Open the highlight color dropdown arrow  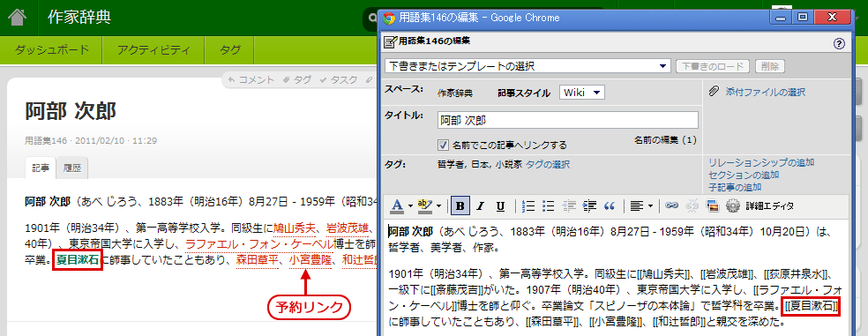tap(438, 205)
